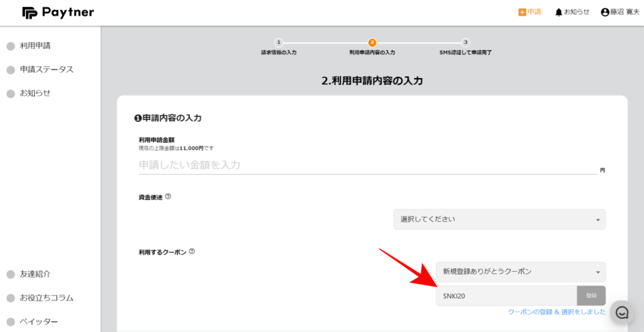The height and width of the screenshot is (332, 644).
Task: Open お知らせ in the sidebar
Action: [x=35, y=93]
